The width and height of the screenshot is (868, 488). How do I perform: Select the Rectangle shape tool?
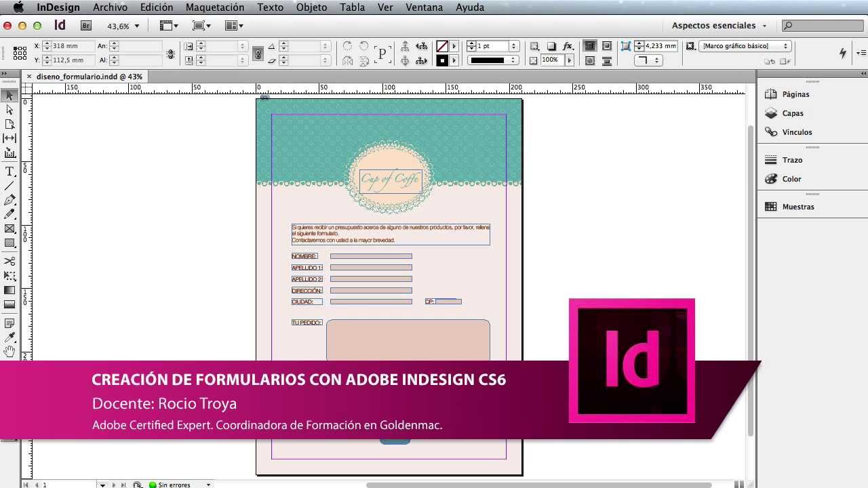[9, 243]
